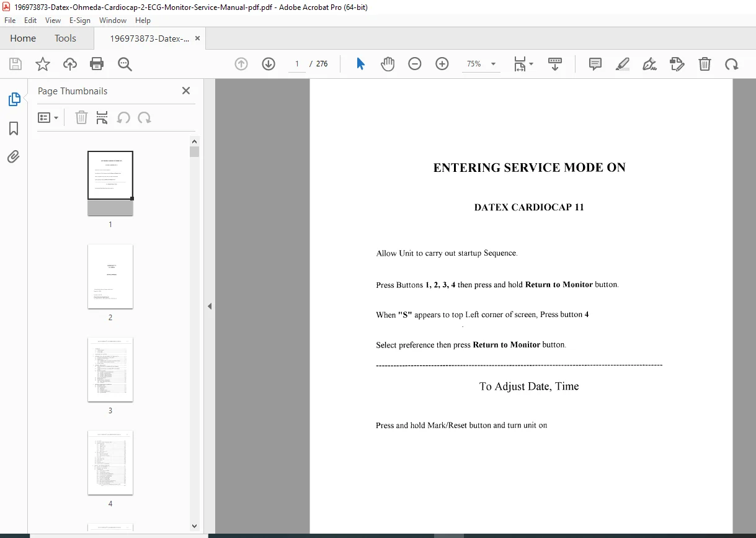Activate the hand pan tool
The height and width of the screenshot is (538, 756).
tap(388, 64)
